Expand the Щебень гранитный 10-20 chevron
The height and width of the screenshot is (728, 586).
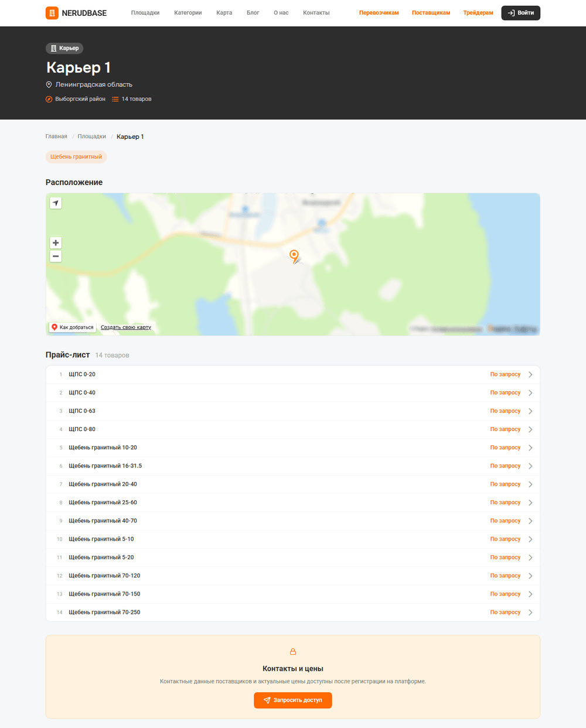(530, 447)
